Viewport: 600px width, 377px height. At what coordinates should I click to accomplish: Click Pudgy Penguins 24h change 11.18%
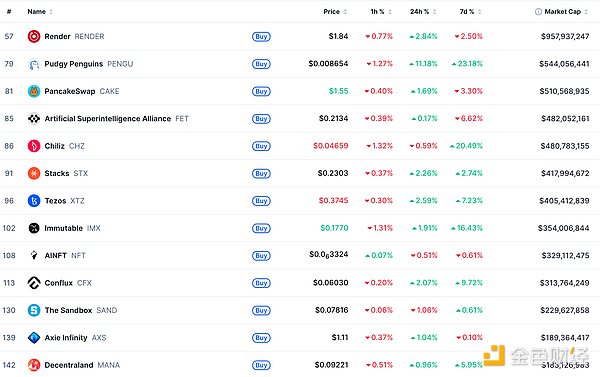point(423,64)
